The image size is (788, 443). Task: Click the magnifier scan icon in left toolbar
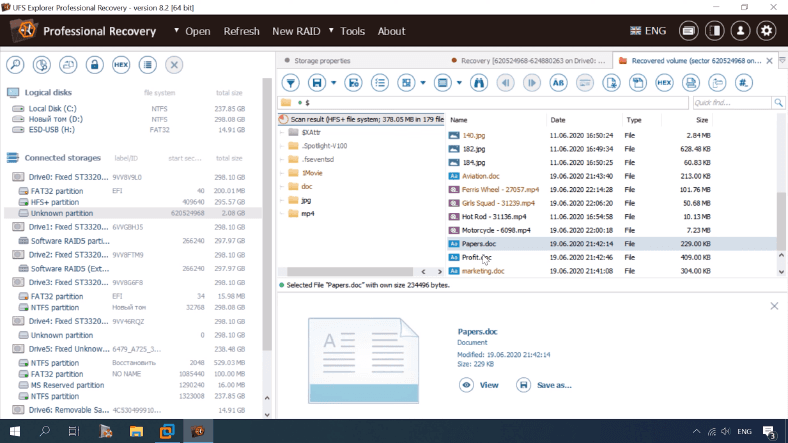pos(16,65)
